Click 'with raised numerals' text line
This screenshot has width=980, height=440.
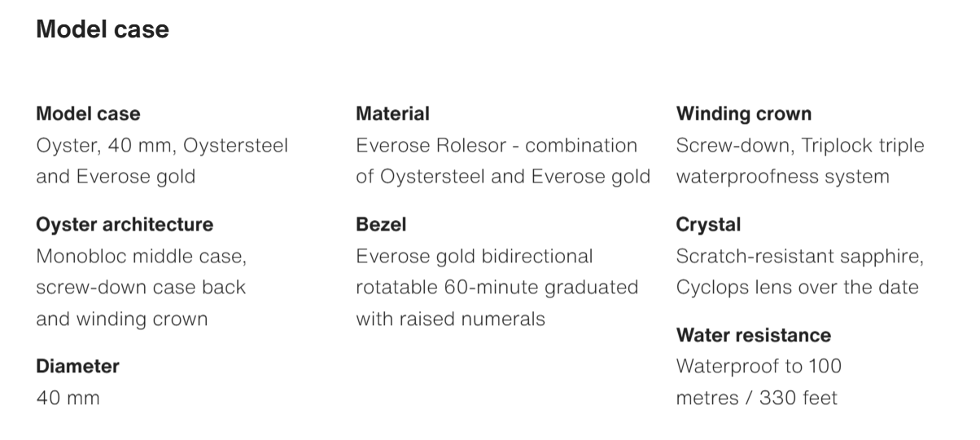450,319
